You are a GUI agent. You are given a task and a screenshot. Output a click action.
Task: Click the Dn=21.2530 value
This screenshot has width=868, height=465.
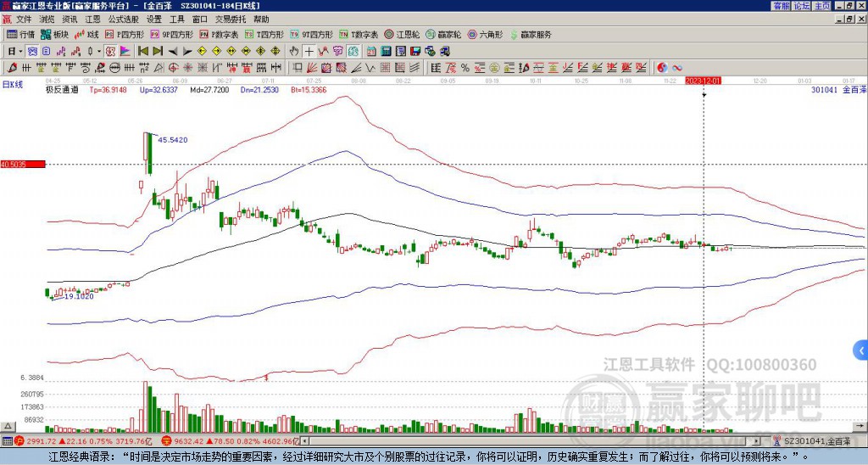259,90
